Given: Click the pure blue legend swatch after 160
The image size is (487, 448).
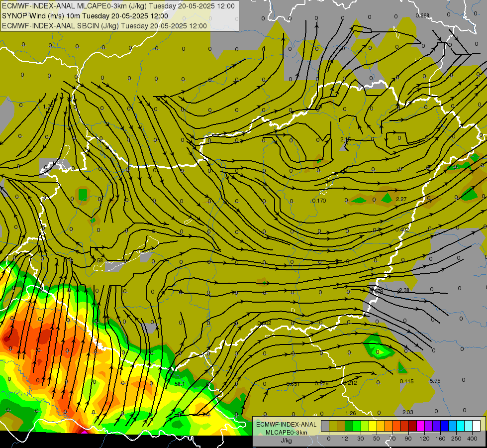Looking at the screenshot, I should pyautogui.click(x=444, y=426).
